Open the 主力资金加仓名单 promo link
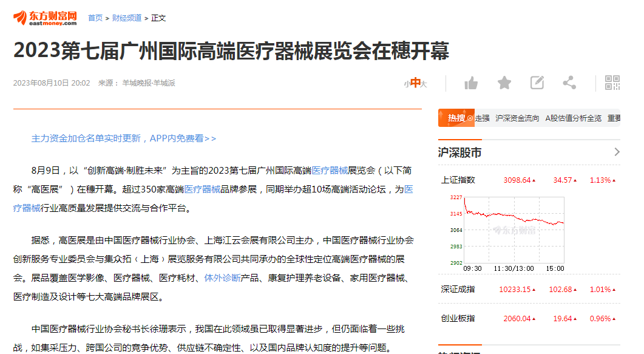This screenshot has width=644, height=354. coord(124,138)
